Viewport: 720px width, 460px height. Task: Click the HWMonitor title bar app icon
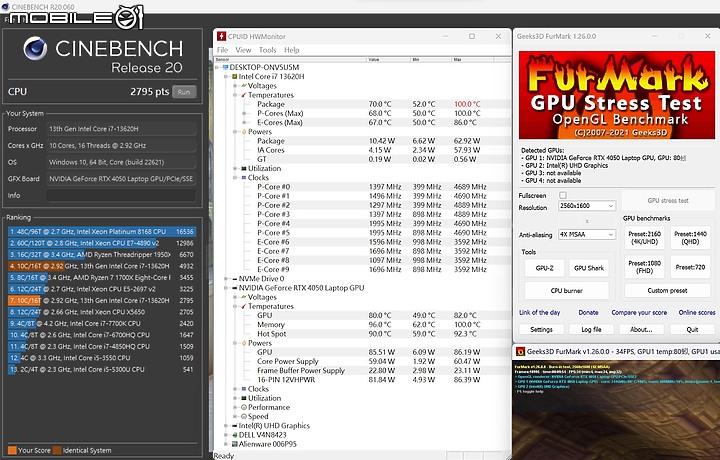tap(221, 36)
